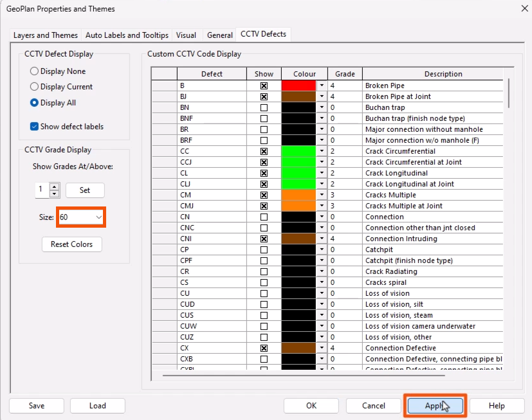Enable Show for the CU defect
Screen dimensions: 532x420
[x=264, y=293]
